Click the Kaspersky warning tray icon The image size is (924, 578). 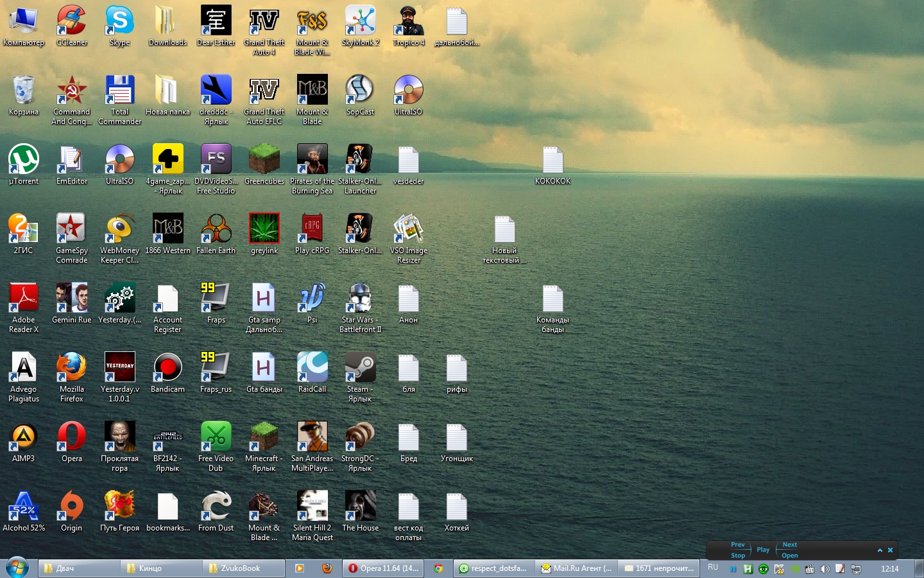[x=779, y=569]
